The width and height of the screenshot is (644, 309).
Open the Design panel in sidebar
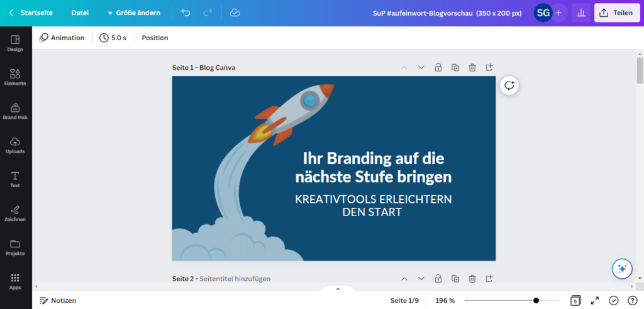point(15,43)
